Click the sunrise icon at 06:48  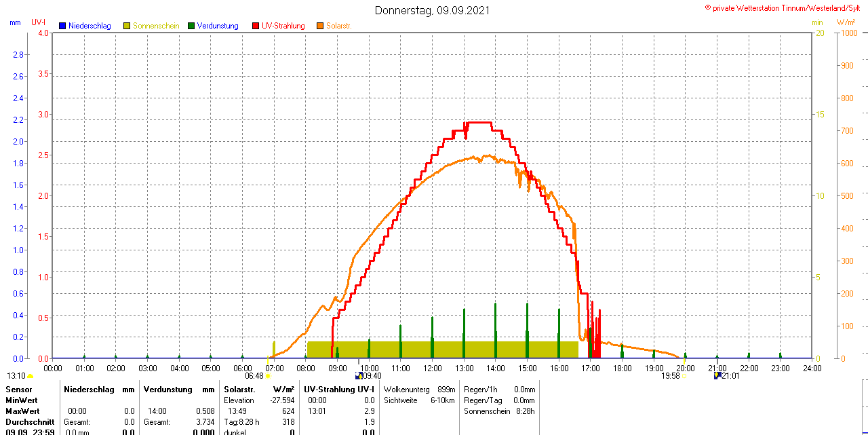268,376
